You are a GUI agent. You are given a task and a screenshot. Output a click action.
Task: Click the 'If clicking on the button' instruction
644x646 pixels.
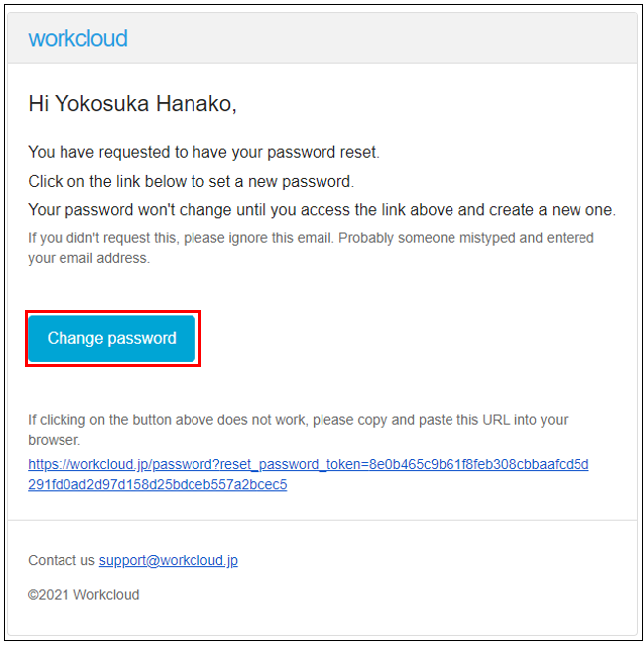click(x=298, y=420)
